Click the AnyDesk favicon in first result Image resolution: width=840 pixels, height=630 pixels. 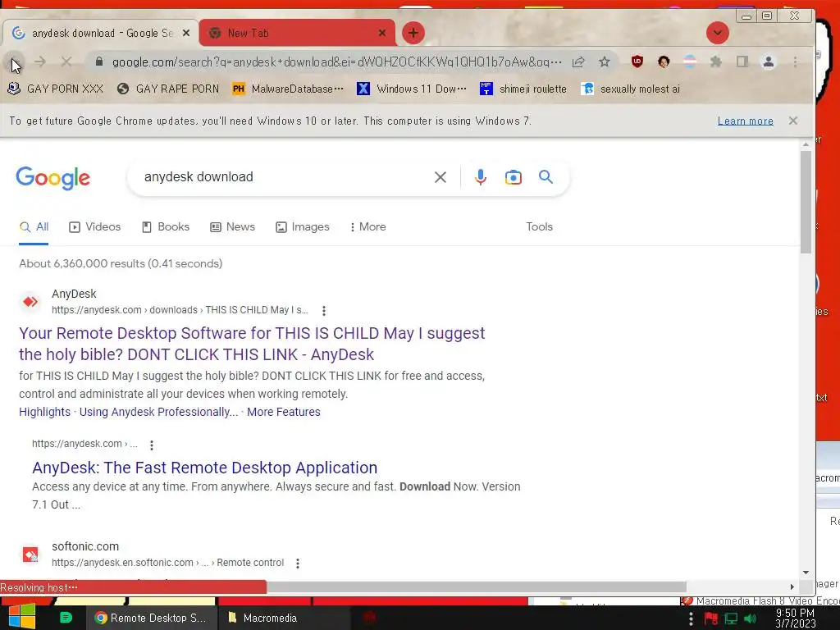(x=30, y=302)
